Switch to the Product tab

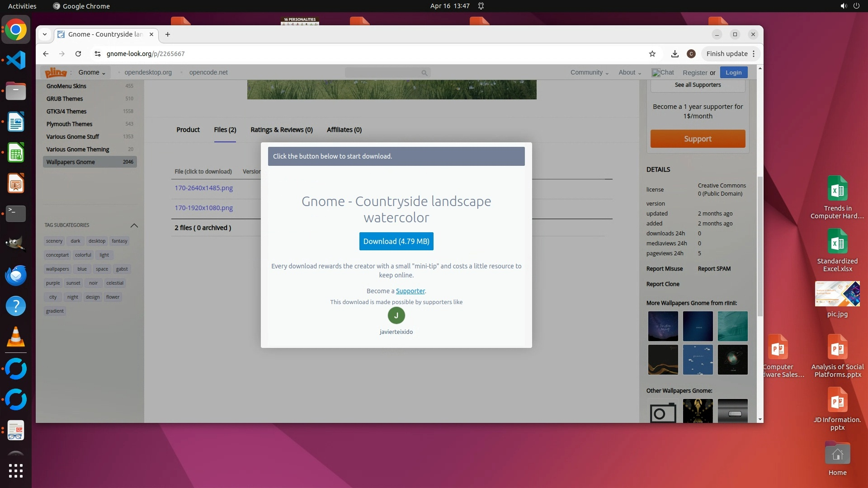[188, 130]
